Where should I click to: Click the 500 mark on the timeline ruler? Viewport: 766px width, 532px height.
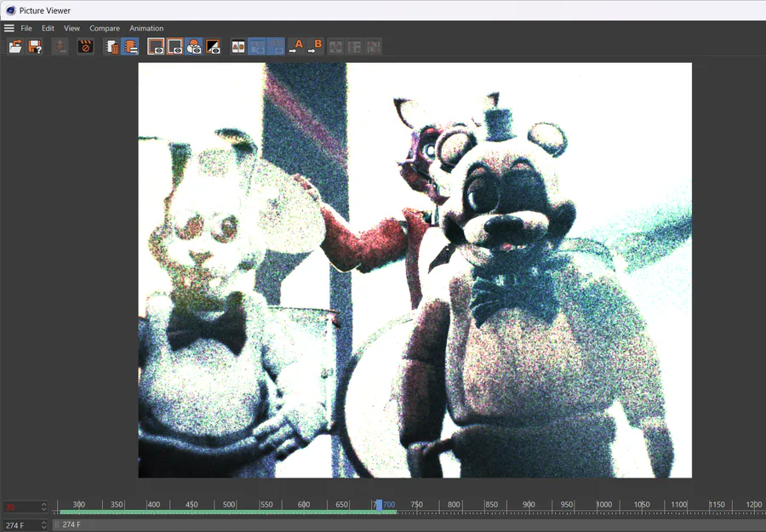click(229, 504)
